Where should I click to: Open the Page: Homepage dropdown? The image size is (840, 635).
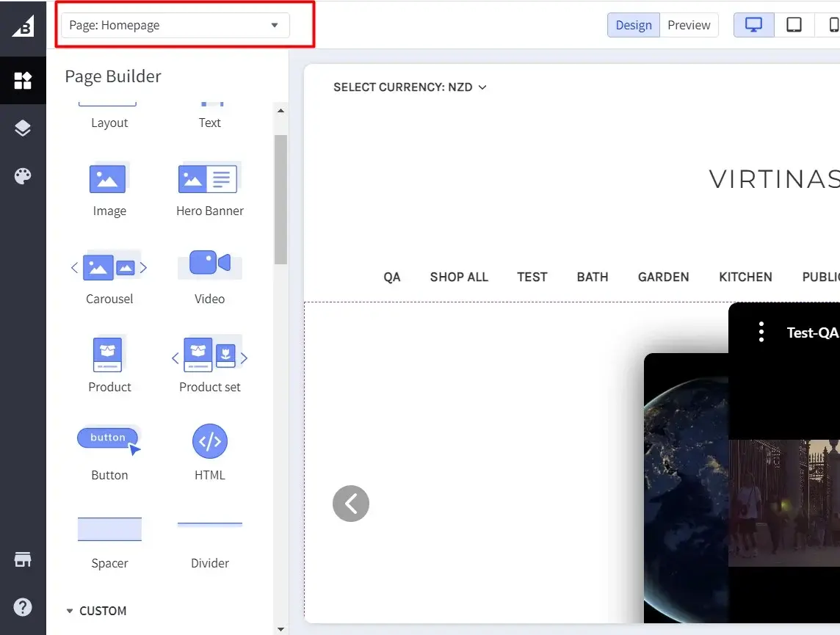(175, 25)
